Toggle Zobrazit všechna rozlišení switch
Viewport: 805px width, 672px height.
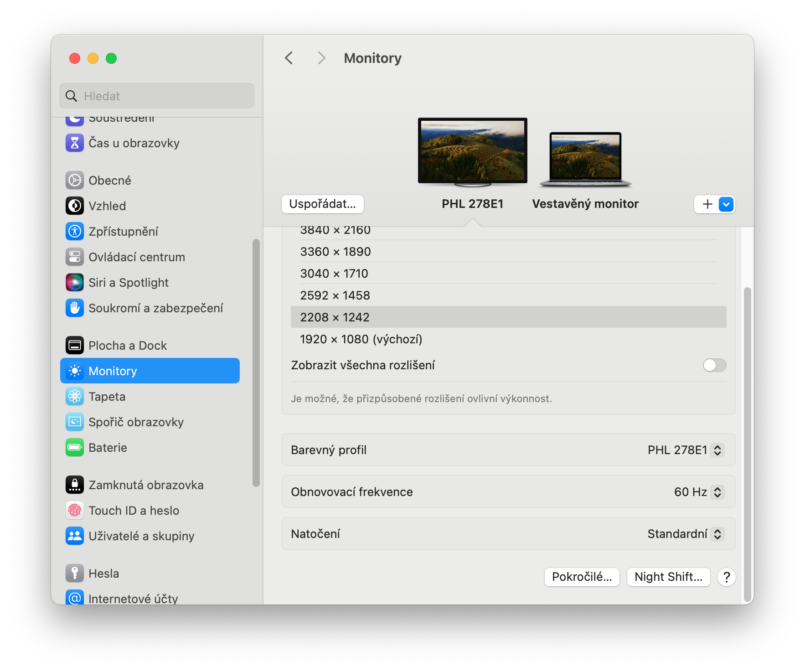(714, 365)
